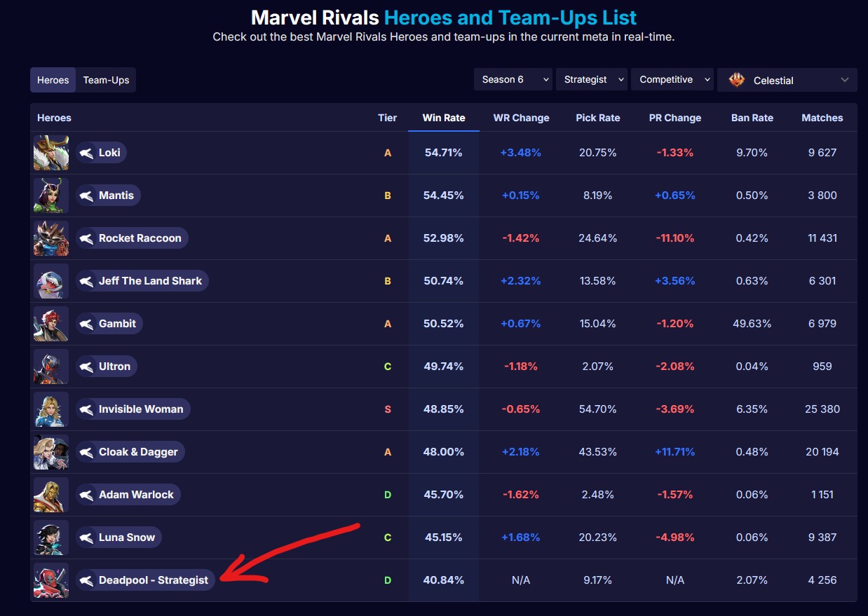Sort table by Matches column
Screen dimensions: 868x616
click(822, 118)
